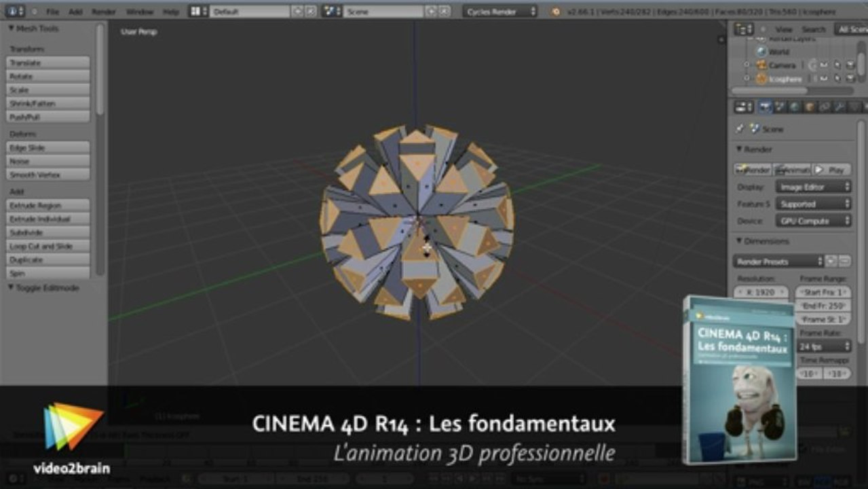Switch to the Scene properties tab
The width and height of the screenshot is (868, 489).
pos(780,107)
